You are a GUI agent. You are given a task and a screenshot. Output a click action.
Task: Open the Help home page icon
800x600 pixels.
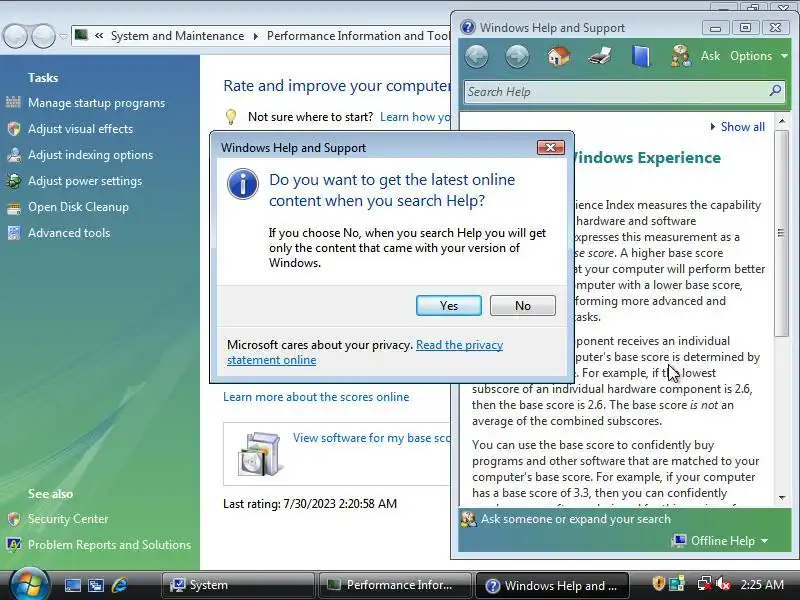[559, 56]
